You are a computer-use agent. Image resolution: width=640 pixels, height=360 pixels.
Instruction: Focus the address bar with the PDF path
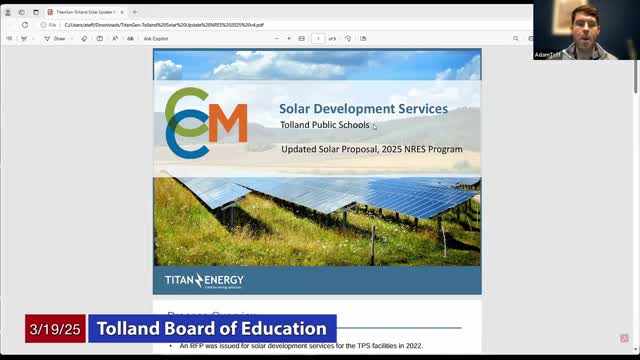click(164, 25)
